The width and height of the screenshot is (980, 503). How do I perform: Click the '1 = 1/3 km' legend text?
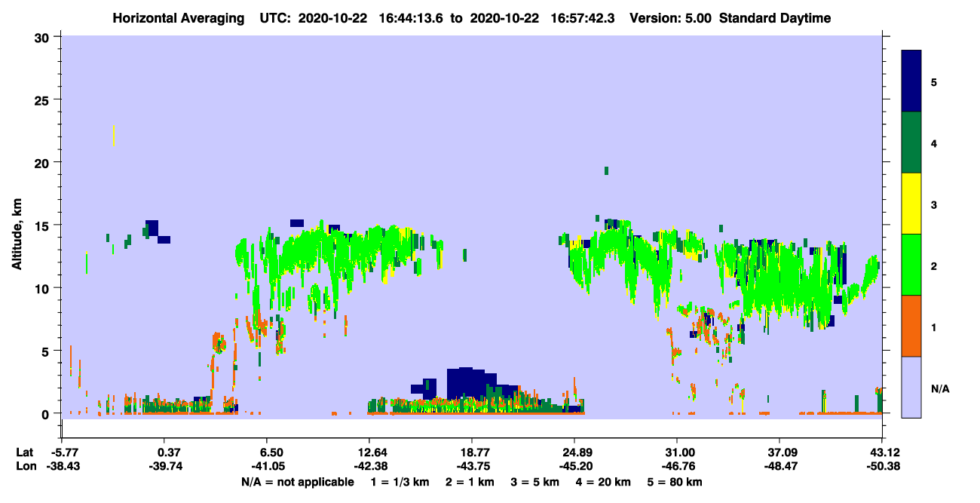(x=400, y=482)
